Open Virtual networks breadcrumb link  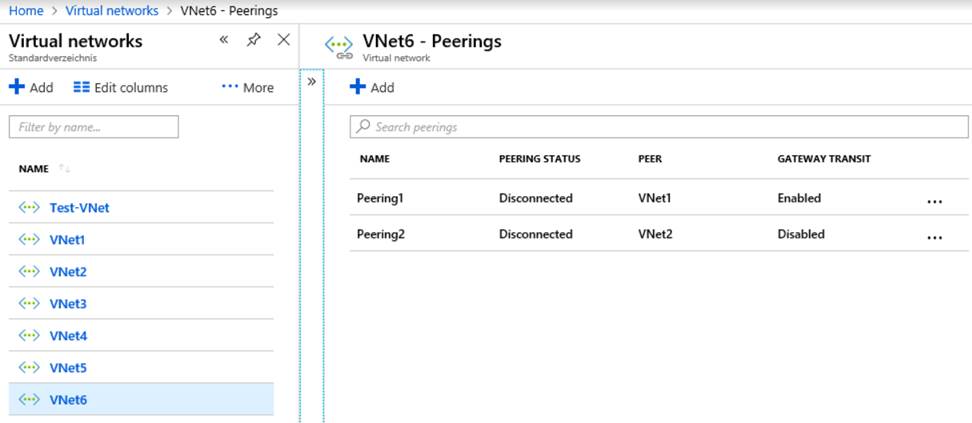[112, 11]
